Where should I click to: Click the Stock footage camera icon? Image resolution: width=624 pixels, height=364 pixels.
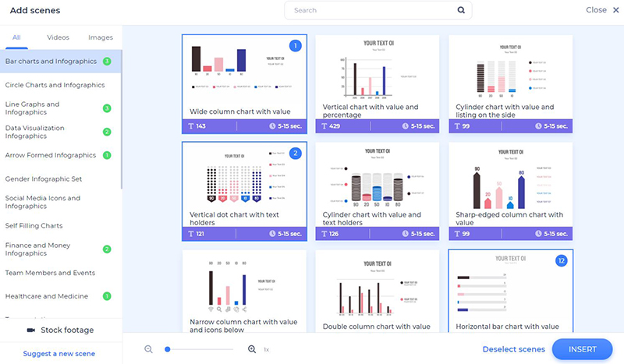(30, 330)
